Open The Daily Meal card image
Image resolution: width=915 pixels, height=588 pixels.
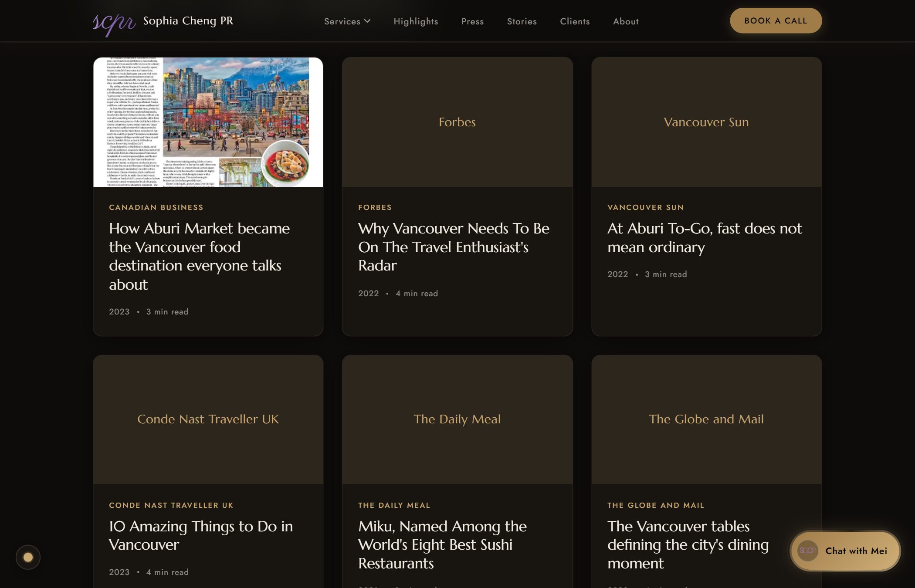[457, 419]
